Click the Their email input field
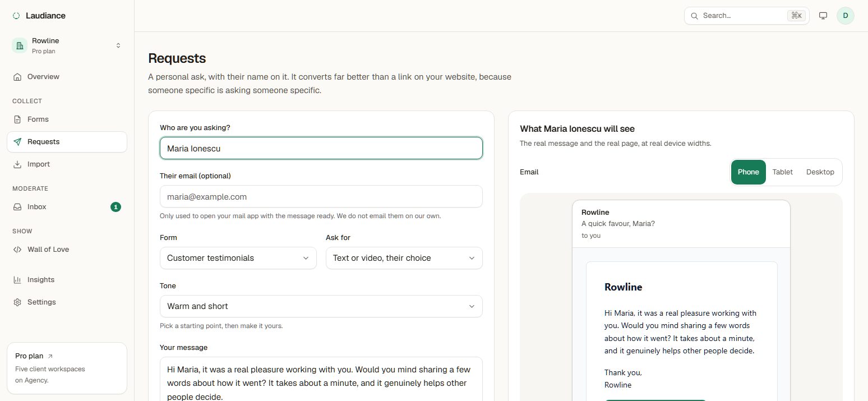 click(x=321, y=197)
